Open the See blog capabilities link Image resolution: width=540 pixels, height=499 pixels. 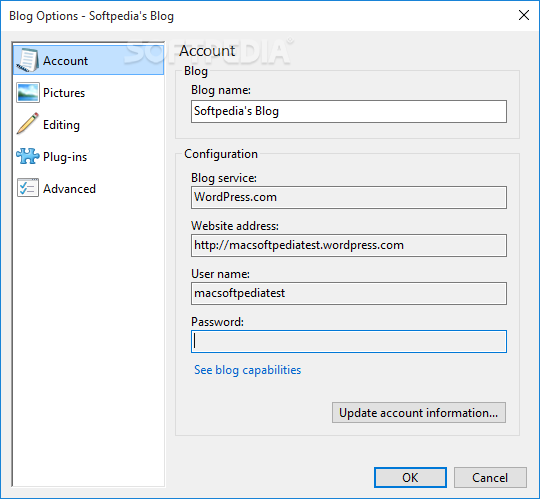tap(247, 370)
